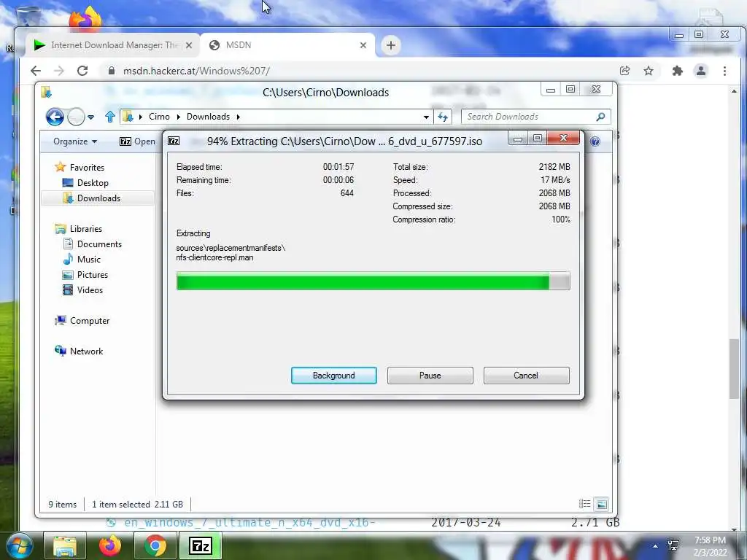Close the Internet Download Manager tab
Screen dimensions: 747x560
point(189,45)
